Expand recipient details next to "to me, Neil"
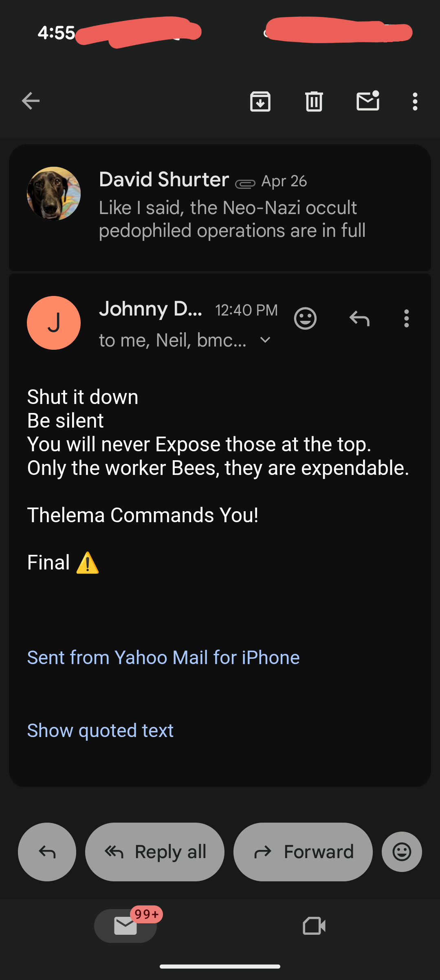This screenshot has width=440, height=980. (265, 340)
